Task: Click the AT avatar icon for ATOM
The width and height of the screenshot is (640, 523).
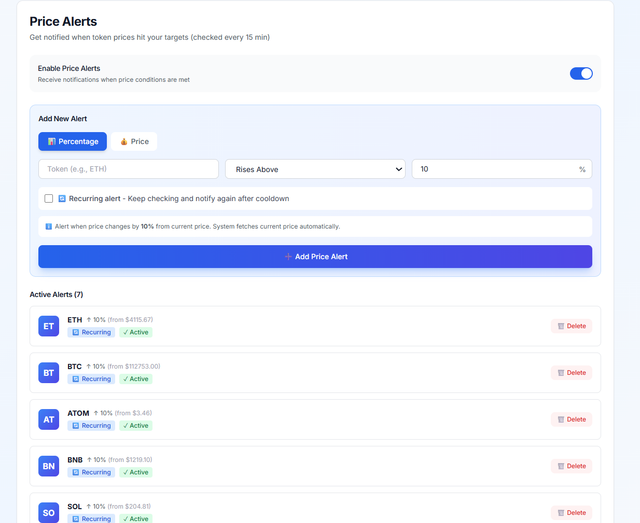Action: click(49, 419)
